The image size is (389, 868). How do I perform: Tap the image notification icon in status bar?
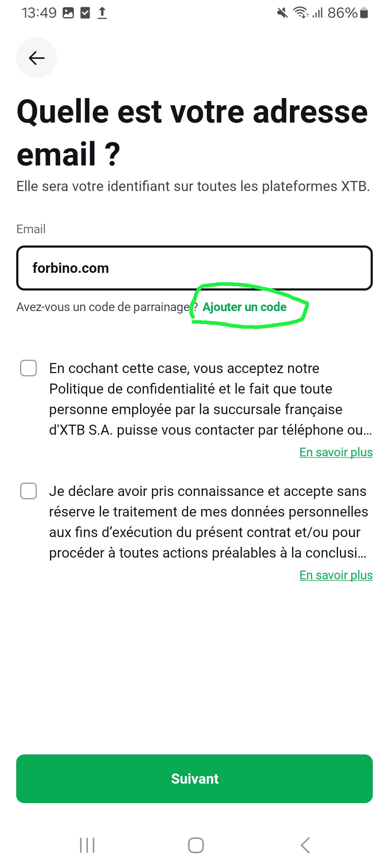click(68, 13)
